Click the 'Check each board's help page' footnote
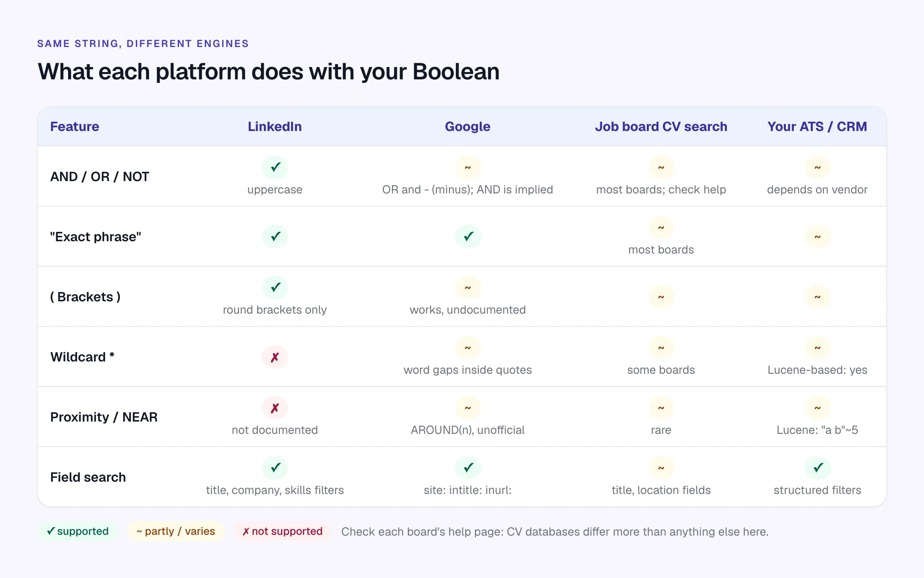 click(x=555, y=532)
